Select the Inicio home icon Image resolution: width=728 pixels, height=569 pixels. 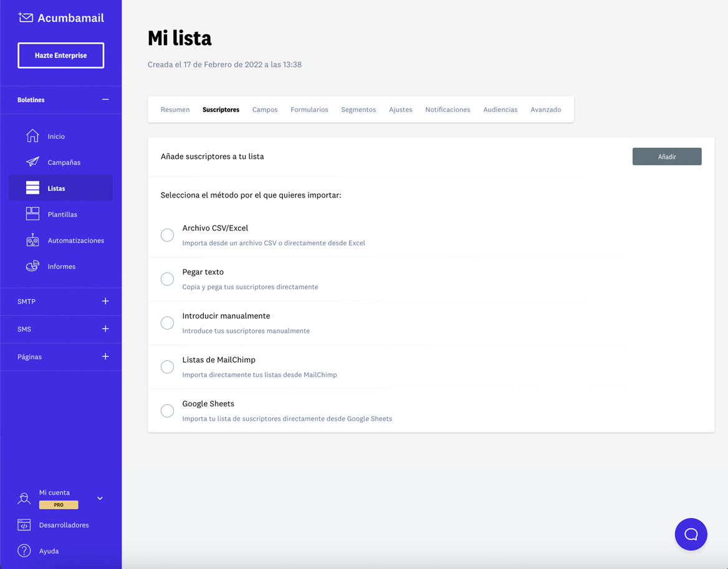[32, 136]
